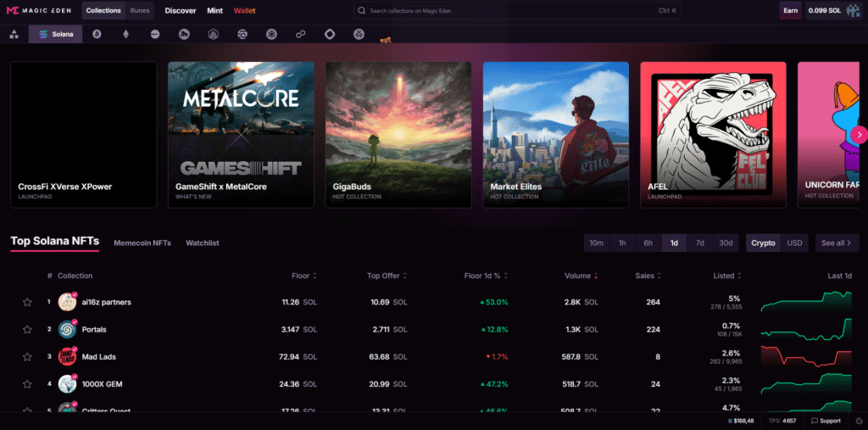Image resolution: width=868 pixels, height=430 pixels.
Task: Select the 1d time range
Action: (x=674, y=243)
